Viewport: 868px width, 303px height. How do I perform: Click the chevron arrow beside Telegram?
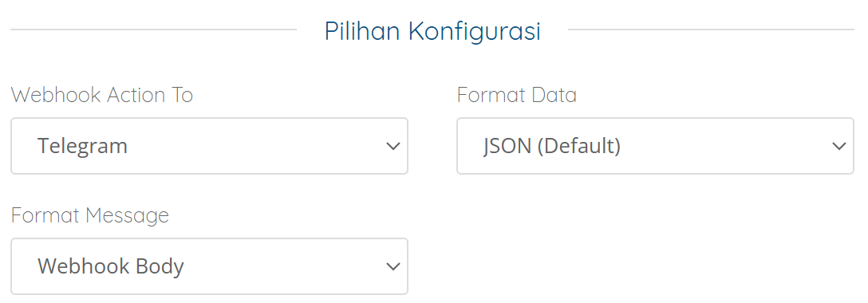coord(393,147)
